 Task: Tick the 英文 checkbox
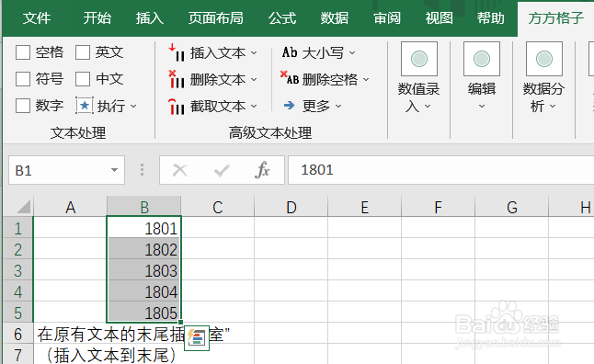(x=83, y=52)
